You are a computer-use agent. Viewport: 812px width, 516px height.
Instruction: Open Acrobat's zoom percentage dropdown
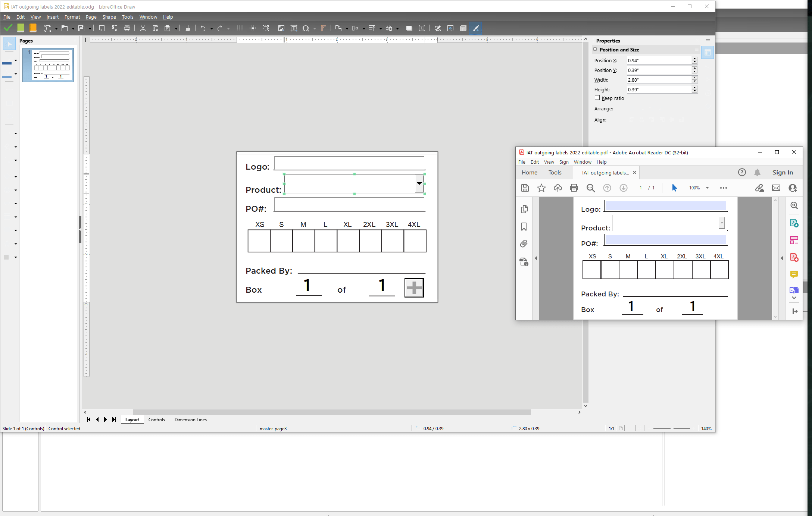click(708, 188)
